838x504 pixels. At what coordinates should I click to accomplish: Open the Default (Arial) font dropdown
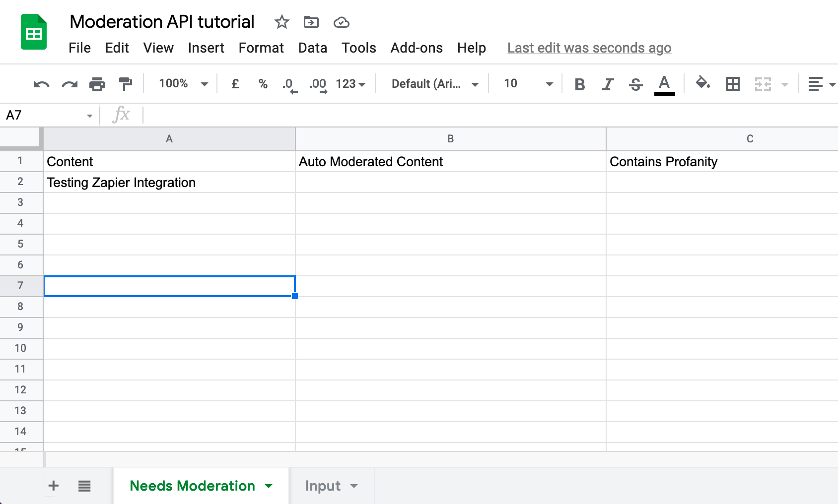point(435,84)
